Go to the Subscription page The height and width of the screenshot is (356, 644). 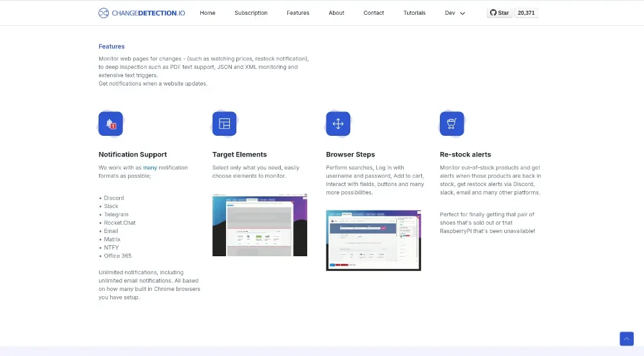click(x=251, y=13)
